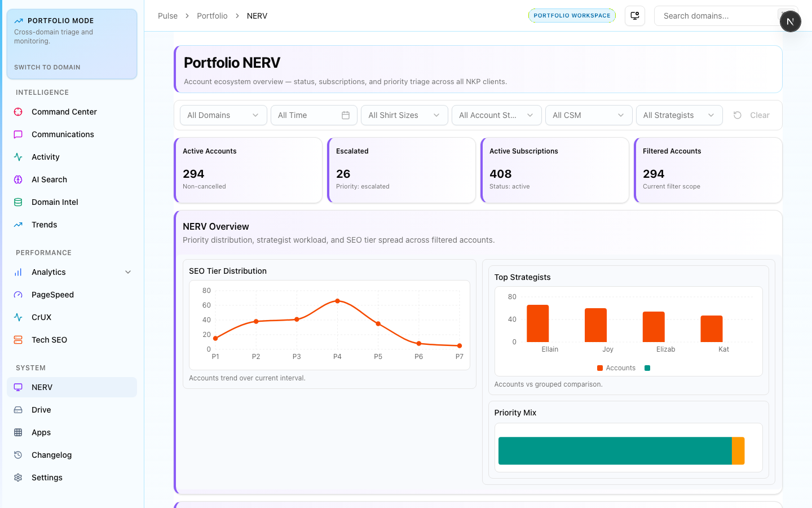Switch to domain mode
The width and height of the screenshot is (812, 508).
pos(47,67)
